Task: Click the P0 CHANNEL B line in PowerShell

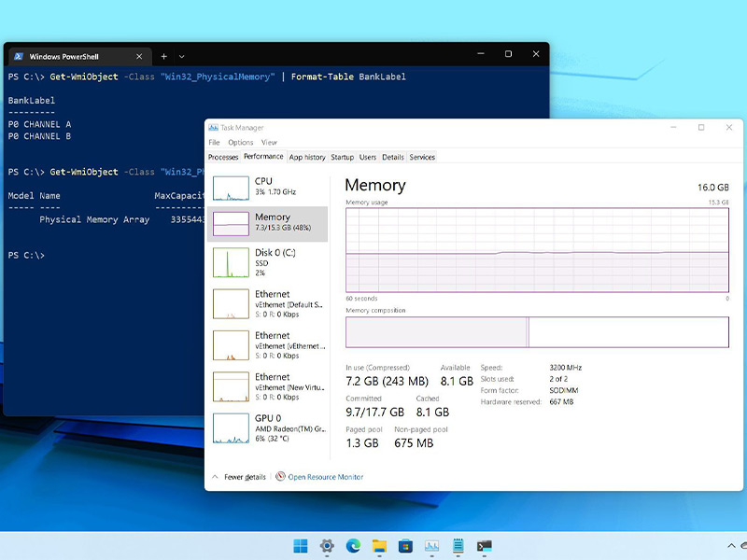Action: click(39, 136)
